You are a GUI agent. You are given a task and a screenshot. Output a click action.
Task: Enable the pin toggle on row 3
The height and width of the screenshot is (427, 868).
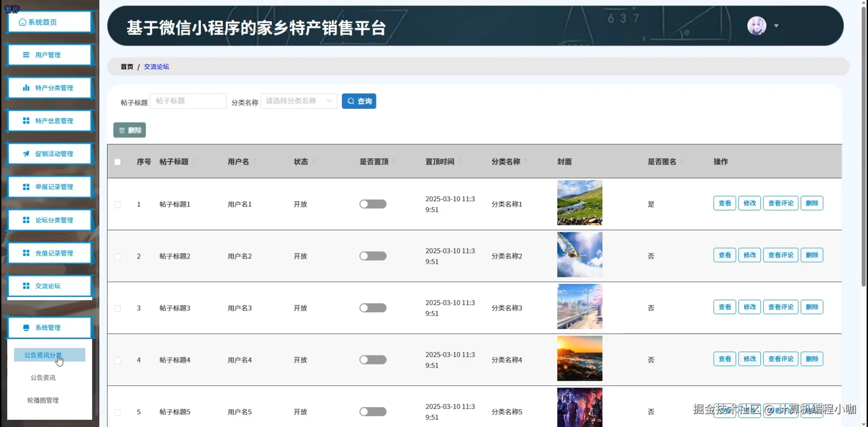coord(372,308)
